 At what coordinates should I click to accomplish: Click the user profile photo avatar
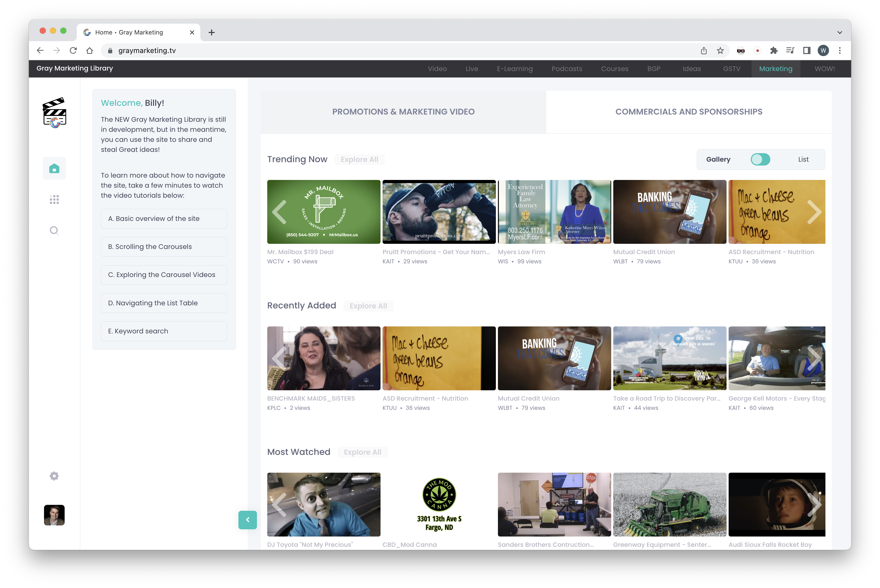54,515
